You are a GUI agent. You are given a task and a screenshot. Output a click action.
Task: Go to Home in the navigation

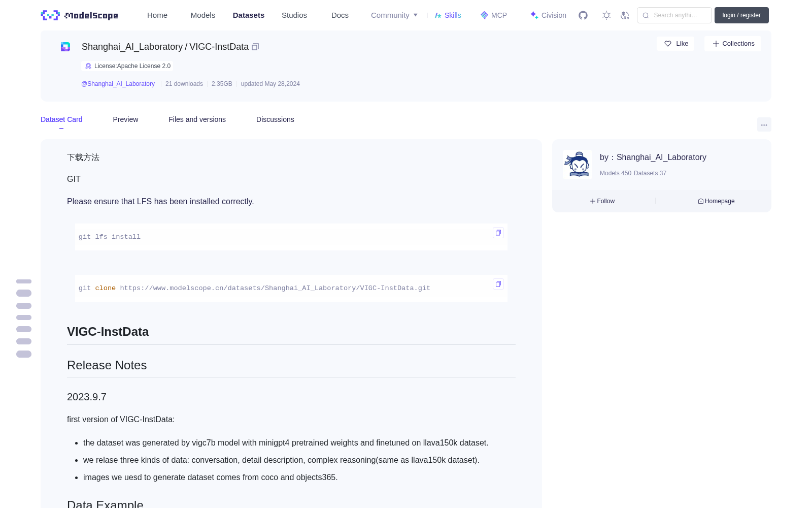(x=157, y=15)
